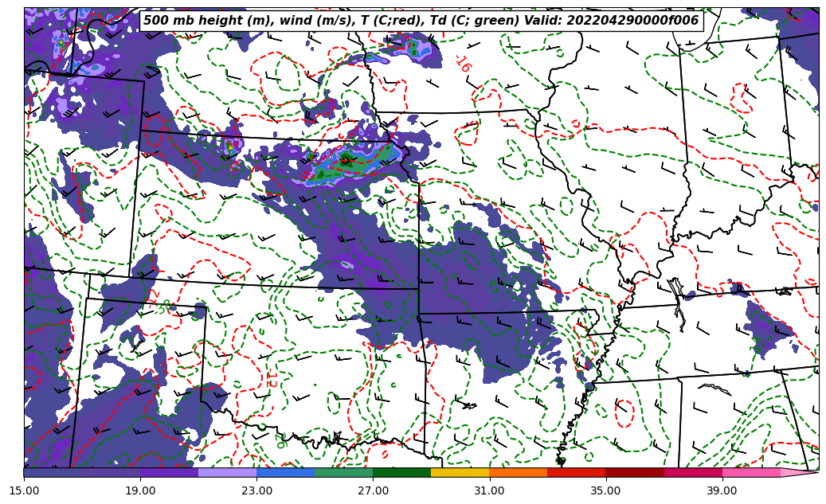Click the 31.00 colorbar tick label
The width and height of the screenshot is (826, 504).
(x=489, y=490)
